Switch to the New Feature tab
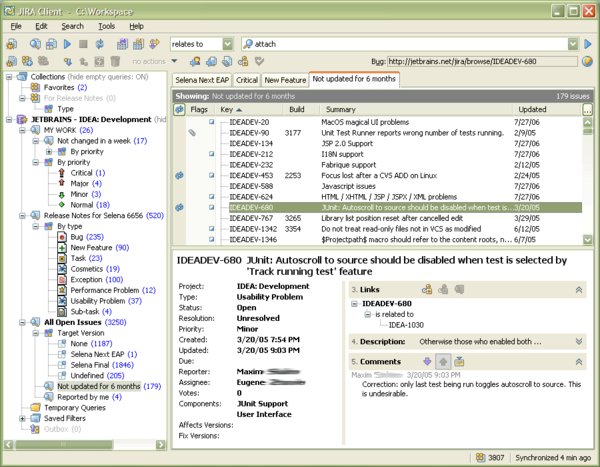Viewport: 600px width, 467px height. 286,78
